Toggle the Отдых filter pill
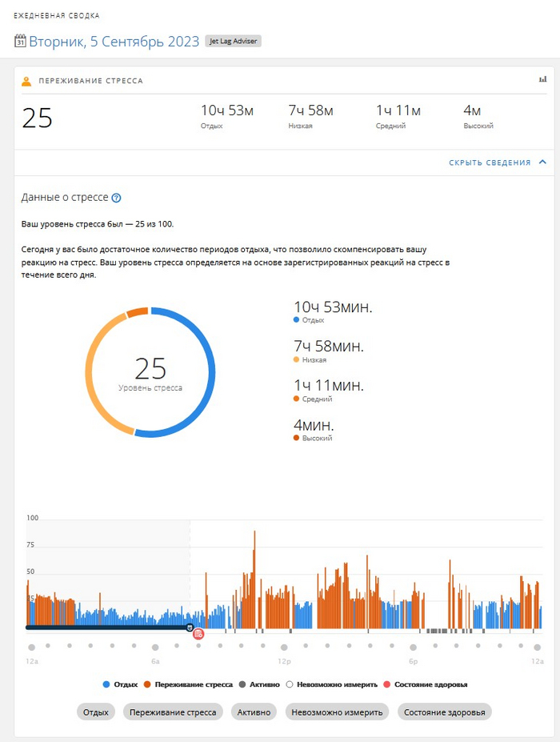The height and width of the screenshot is (742, 560). [x=96, y=712]
